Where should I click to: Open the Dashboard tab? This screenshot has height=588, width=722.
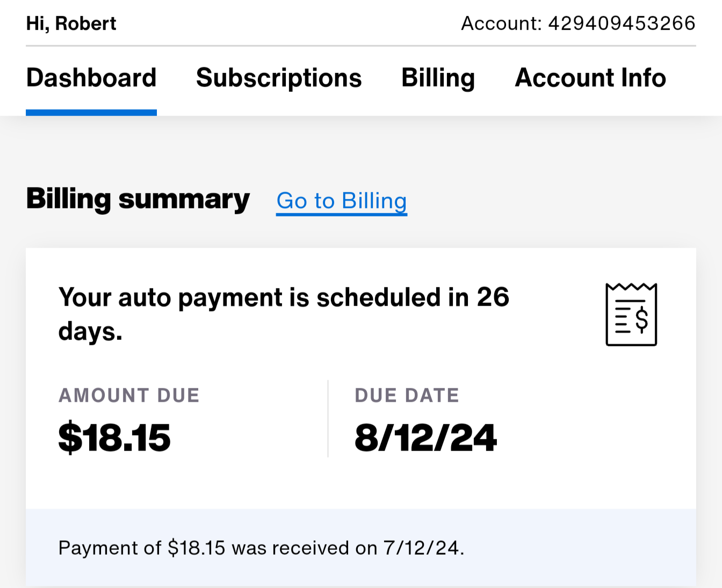click(x=91, y=78)
